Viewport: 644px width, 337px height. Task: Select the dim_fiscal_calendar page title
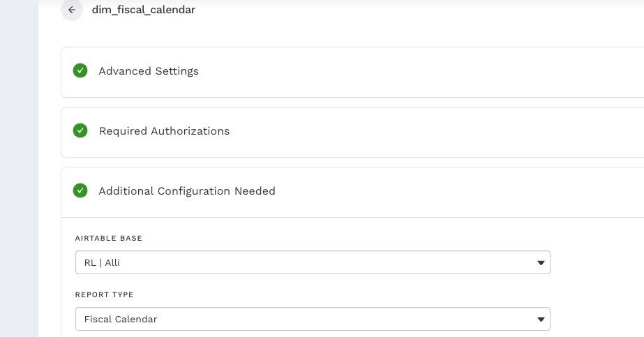coord(144,10)
